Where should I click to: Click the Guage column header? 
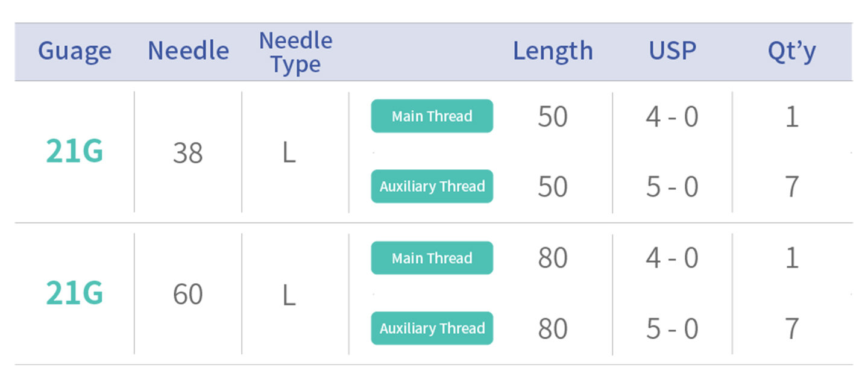(x=75, y=51)
